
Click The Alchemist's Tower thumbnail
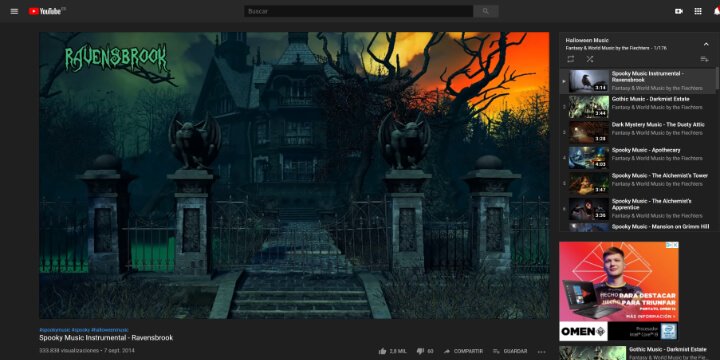point(589,183)
